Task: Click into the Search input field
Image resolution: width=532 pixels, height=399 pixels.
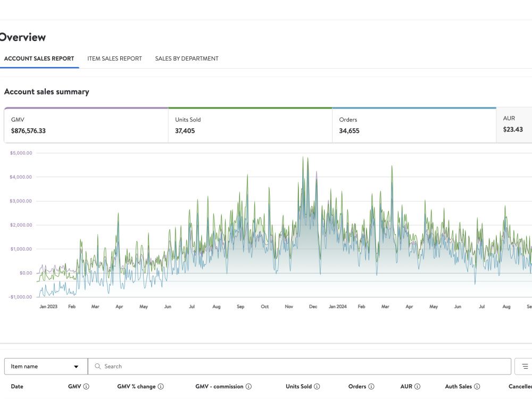Action: tap(299, 367)
